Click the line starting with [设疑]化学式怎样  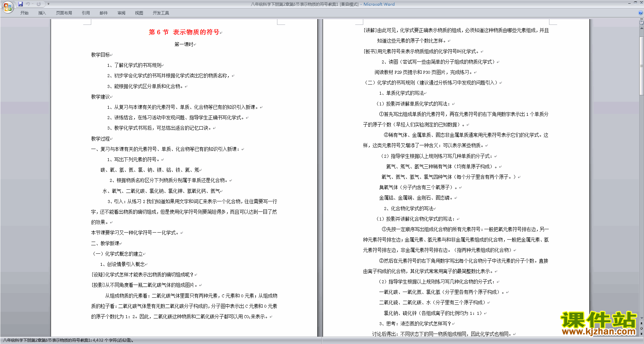tap(143, 275)
